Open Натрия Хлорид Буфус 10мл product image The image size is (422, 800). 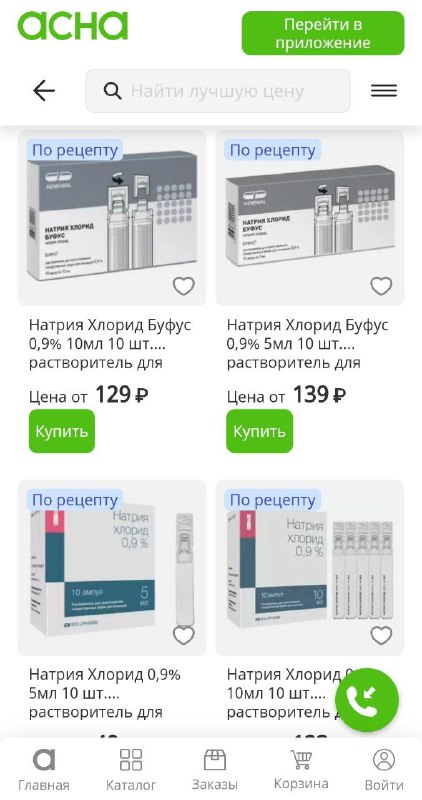[112, 218]
